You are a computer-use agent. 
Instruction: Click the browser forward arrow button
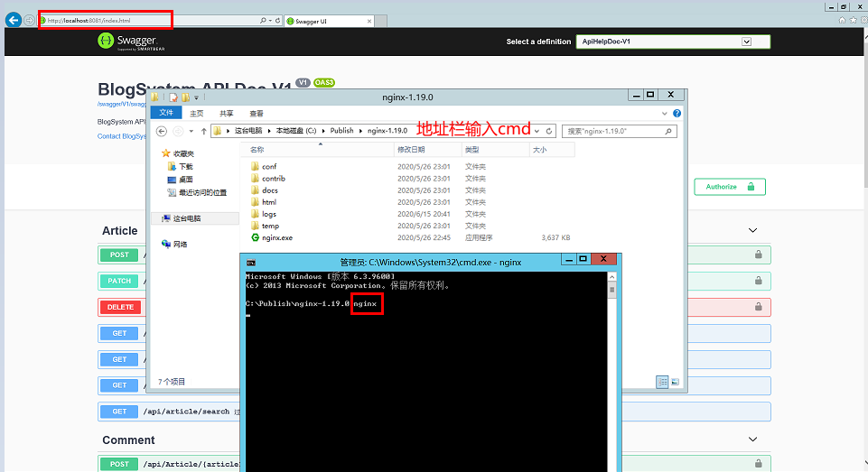(29, 21)
